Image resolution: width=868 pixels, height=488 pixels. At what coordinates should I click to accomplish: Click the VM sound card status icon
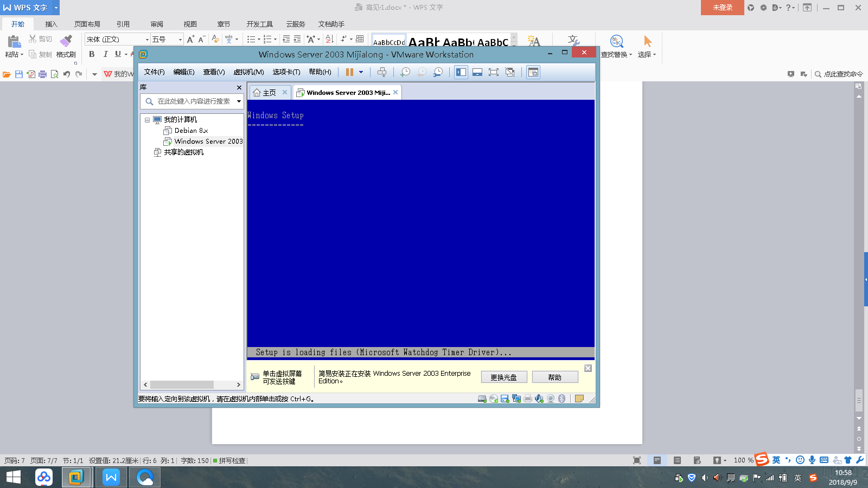click(539, 399)
